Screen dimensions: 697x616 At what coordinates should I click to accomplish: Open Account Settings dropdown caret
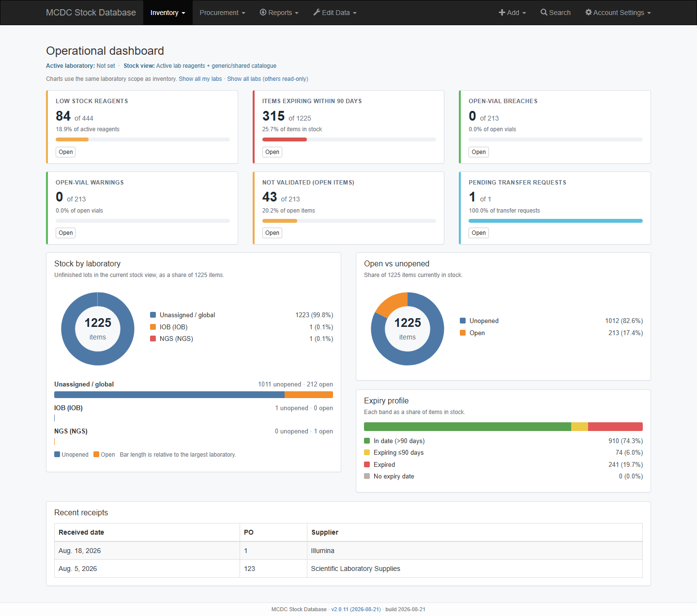click(649, 13)
